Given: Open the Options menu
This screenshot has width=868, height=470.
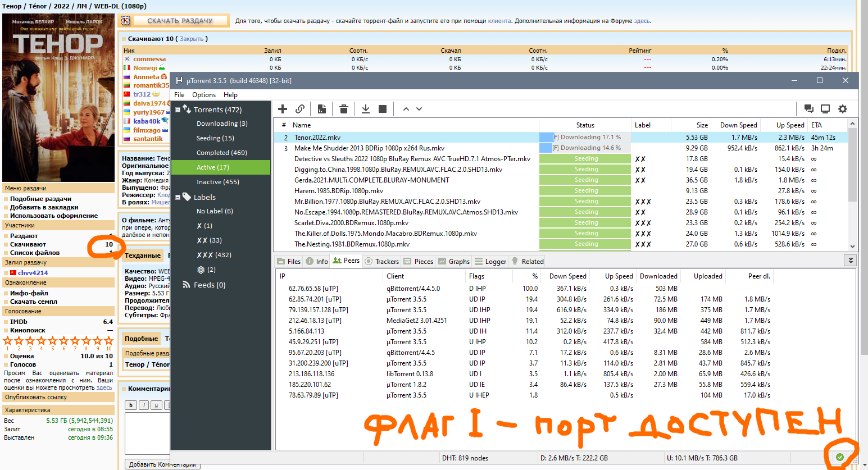Looking at the screenshot, I should [x=204, y=95].
